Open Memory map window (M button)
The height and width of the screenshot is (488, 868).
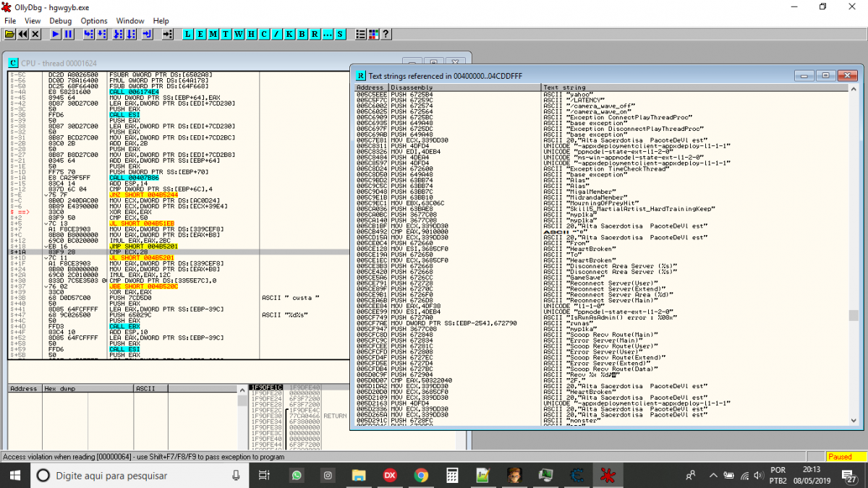tap(213, 34)
